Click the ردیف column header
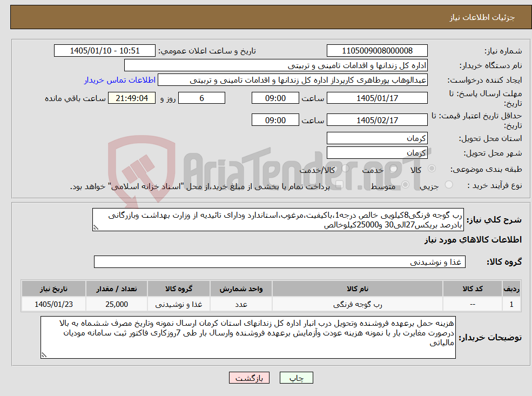Image resolution: width=532 pixels, height=396 pixels. point(511,289)
